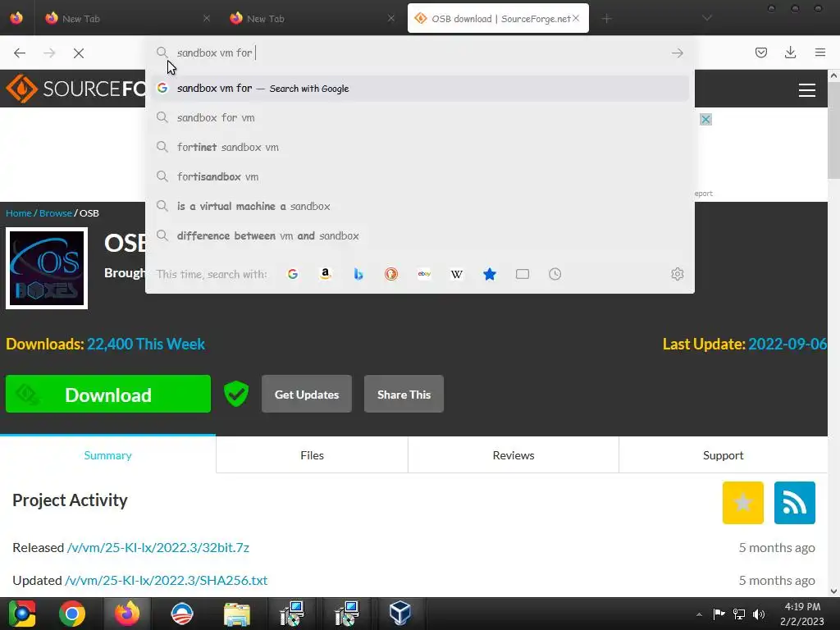Search this time with DuckDuckGo icon
840x630 pixels.
tap(391, 274)
